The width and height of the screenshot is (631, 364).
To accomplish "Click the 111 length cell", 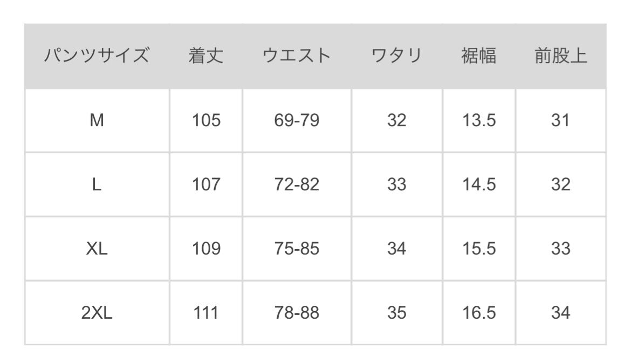I will point(206,313).
